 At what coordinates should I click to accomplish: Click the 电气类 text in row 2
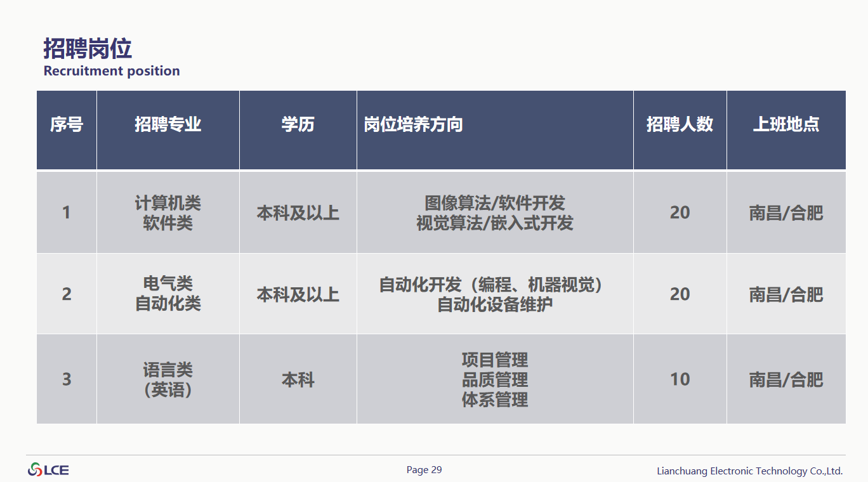(x=168, y=283)
